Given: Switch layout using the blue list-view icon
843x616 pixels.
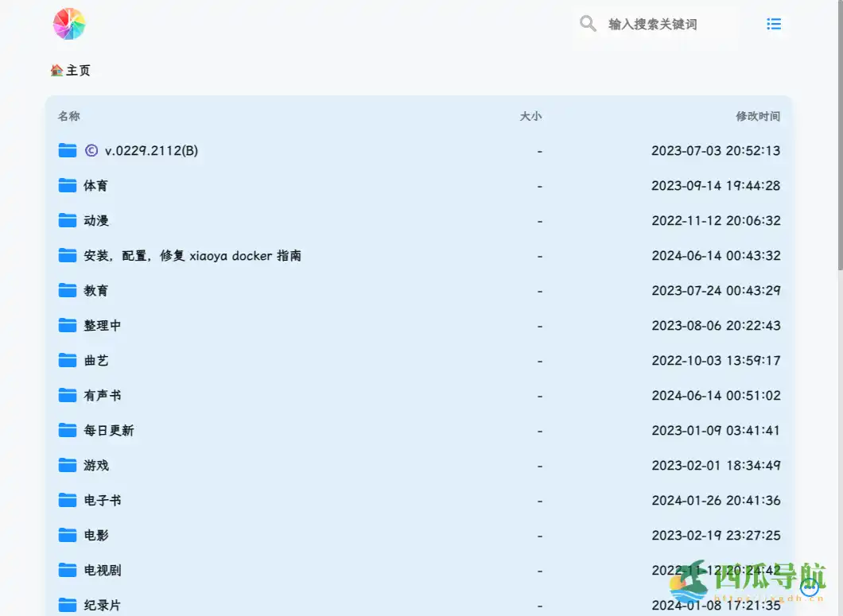Looking at the screenshot, I should (774, 24).
